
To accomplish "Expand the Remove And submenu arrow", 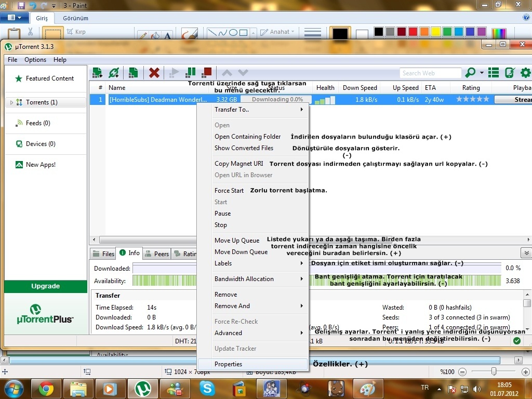I will click(302, 306).
